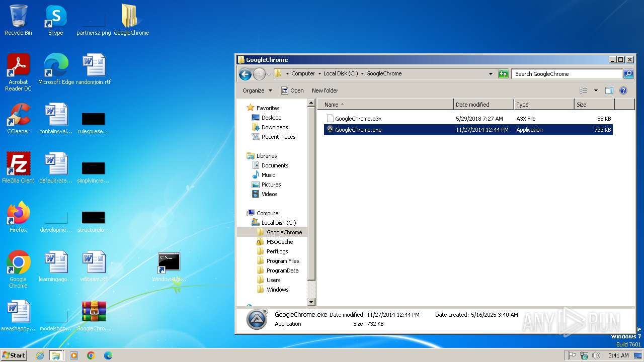Click the search magnifier icon
Screen dimensions: 644x362
(x=628, y=74)
